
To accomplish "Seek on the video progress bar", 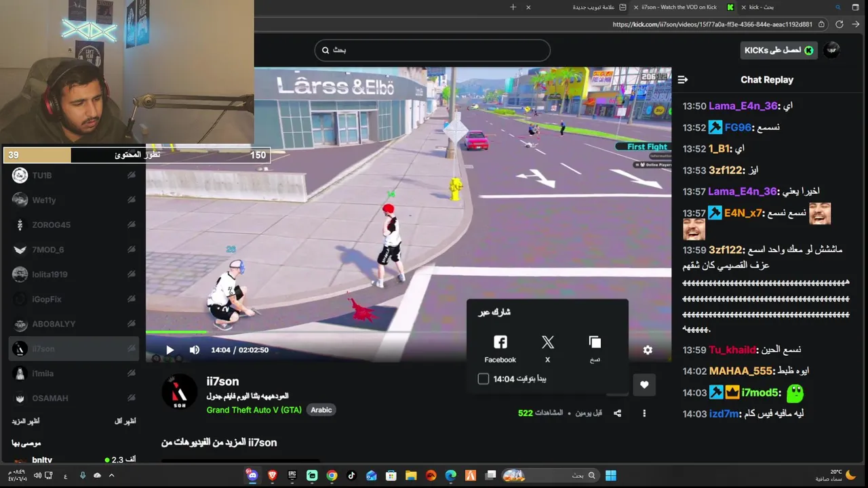I will [x=408, y=332].
